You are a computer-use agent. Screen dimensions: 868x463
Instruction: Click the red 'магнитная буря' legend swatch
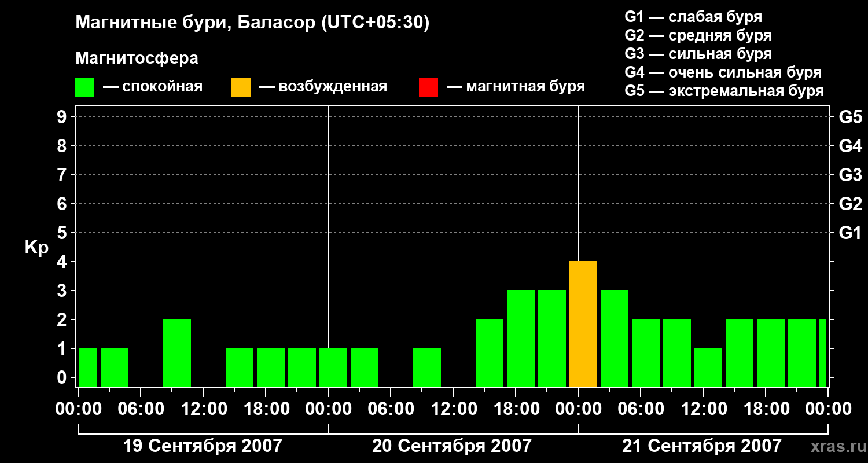(x=428, y=87)
